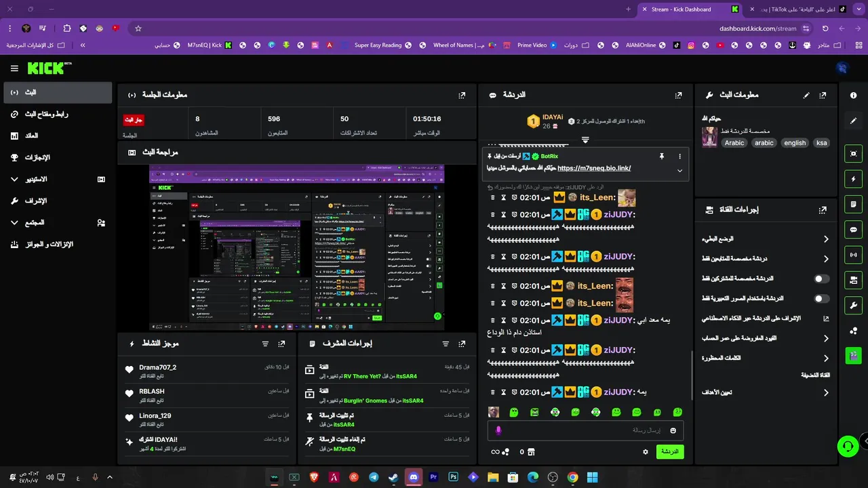Click the stream preview thumbnail
Image resolution: width=868 pixels, height=488 pixels.
[297, 248]
